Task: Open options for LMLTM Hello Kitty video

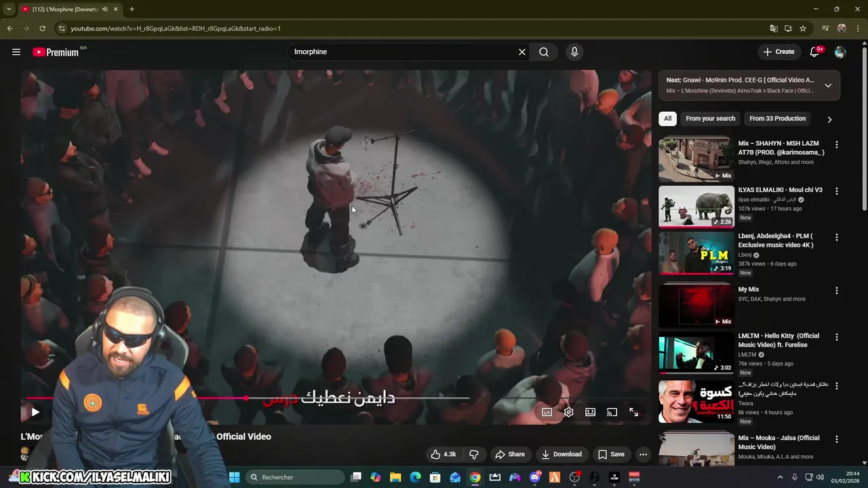Action: (837, 337)
